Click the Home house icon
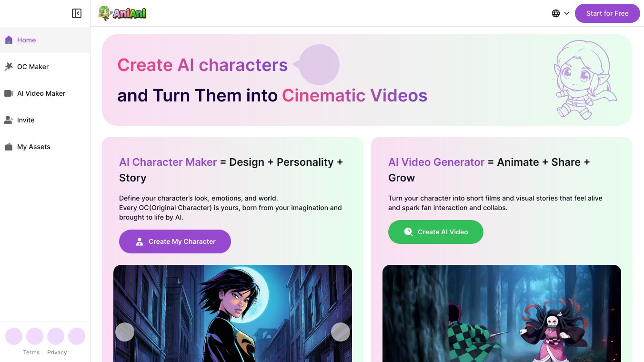 tap(9, 40)
